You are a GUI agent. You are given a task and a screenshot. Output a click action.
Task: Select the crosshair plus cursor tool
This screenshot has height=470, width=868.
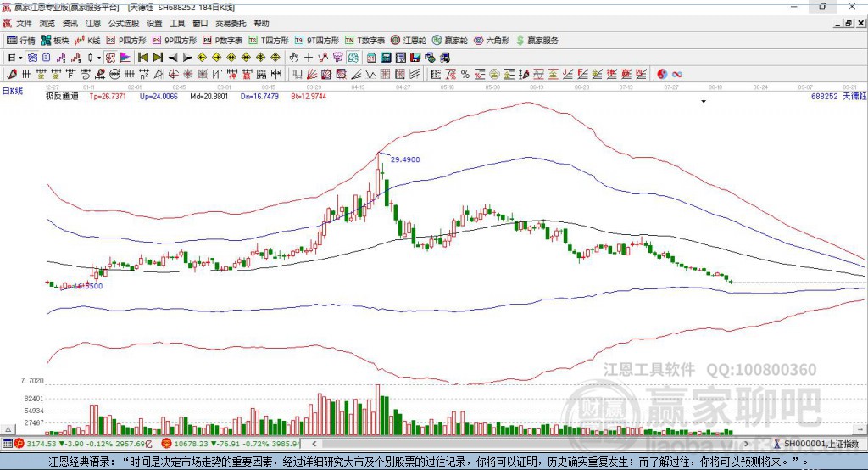tap(309, 58)
